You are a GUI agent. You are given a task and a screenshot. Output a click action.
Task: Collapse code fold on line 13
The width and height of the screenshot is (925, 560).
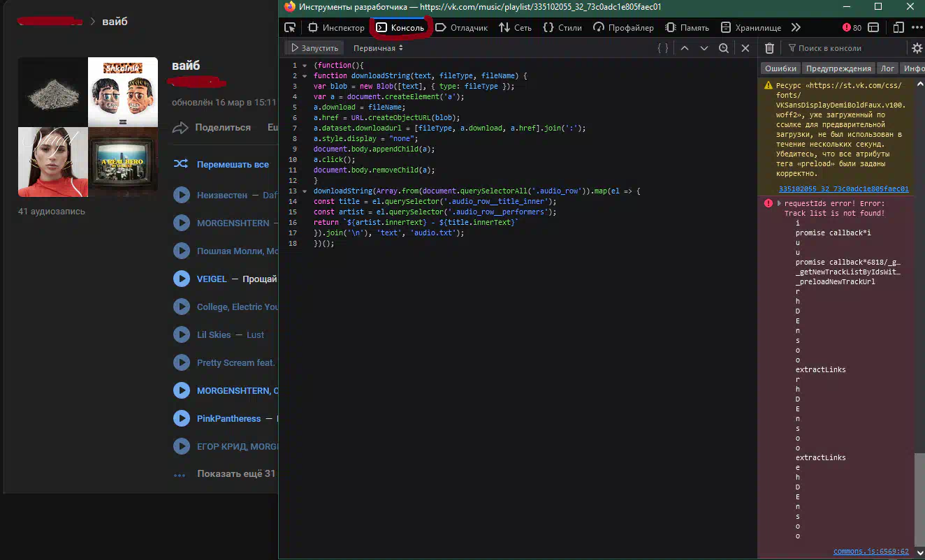[305, 191]
